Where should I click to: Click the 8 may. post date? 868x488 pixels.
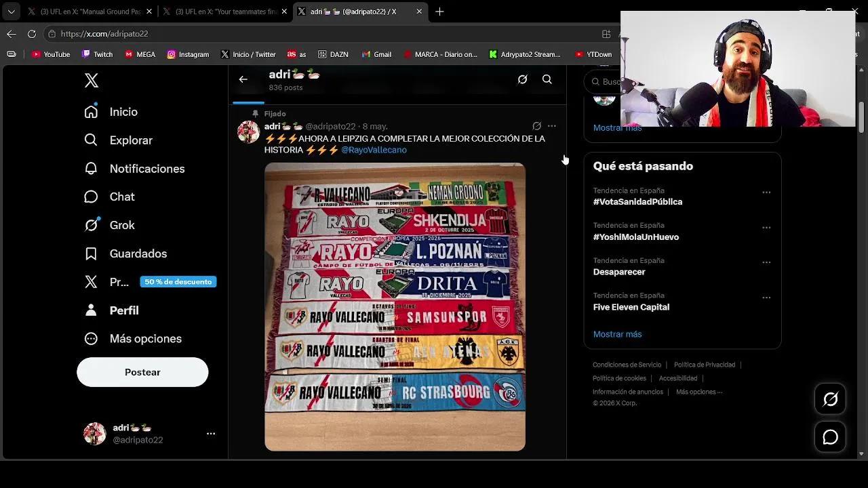[x=375, y=127]
